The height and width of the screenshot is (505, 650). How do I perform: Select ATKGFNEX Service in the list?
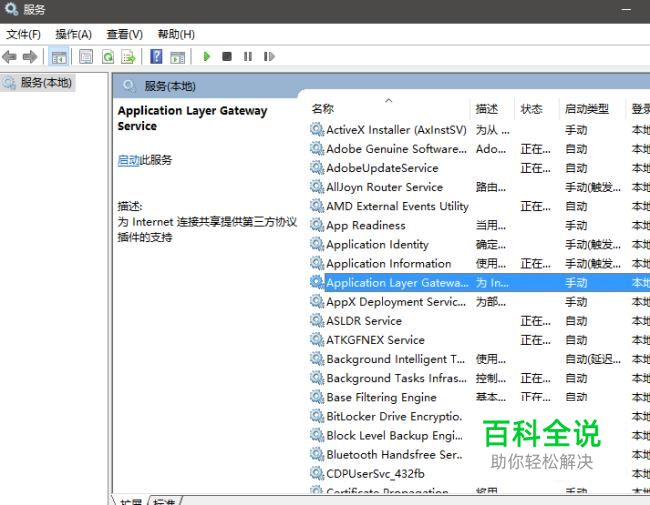tap(375, 340)
